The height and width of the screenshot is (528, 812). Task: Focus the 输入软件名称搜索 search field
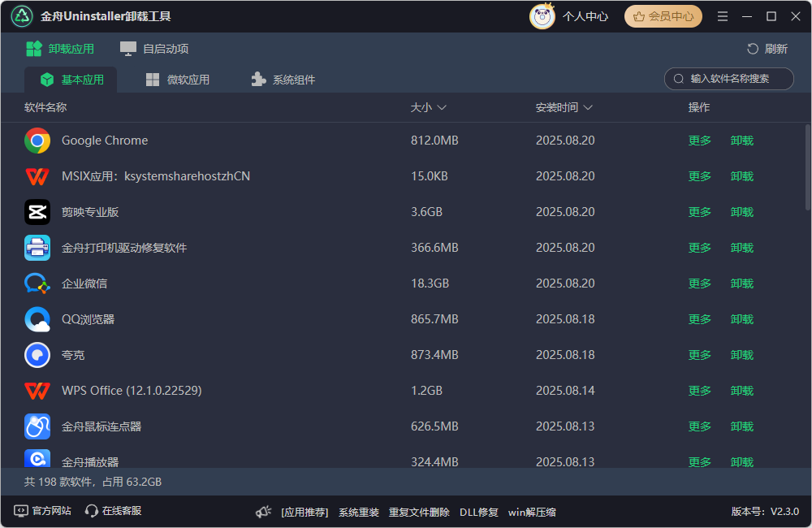(x=728, y=79)
